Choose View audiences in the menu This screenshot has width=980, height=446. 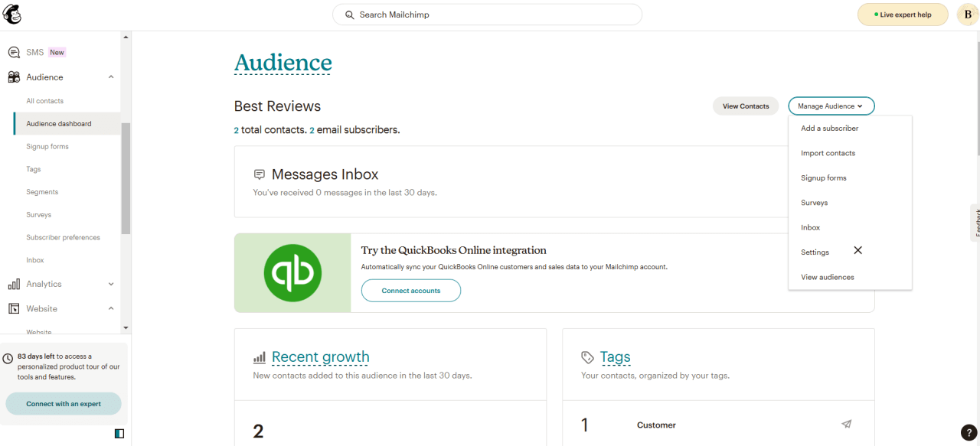pyautogui.click(x=827, y=277)
